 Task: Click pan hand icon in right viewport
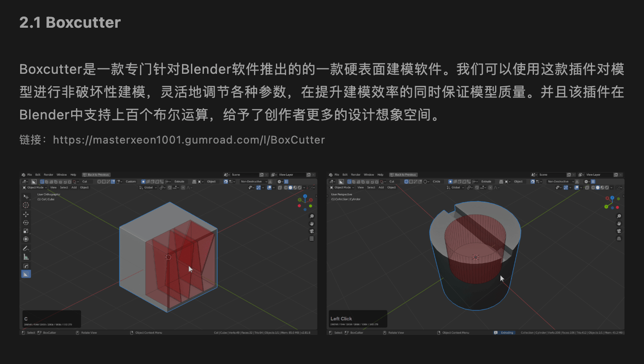[619, 224]
